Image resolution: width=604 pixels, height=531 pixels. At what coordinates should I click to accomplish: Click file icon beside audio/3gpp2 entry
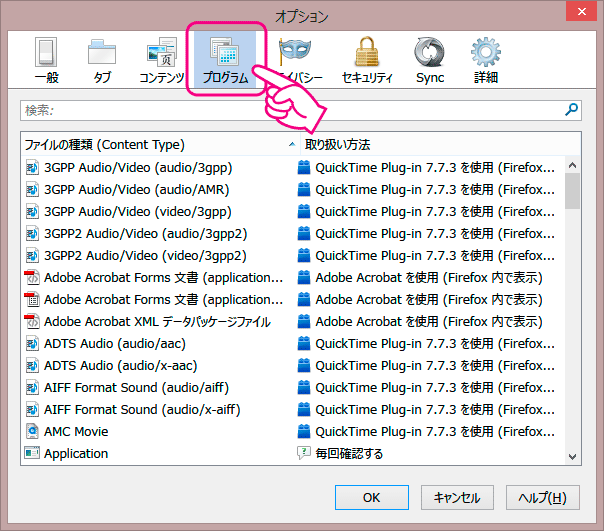(x=32, y=234)
